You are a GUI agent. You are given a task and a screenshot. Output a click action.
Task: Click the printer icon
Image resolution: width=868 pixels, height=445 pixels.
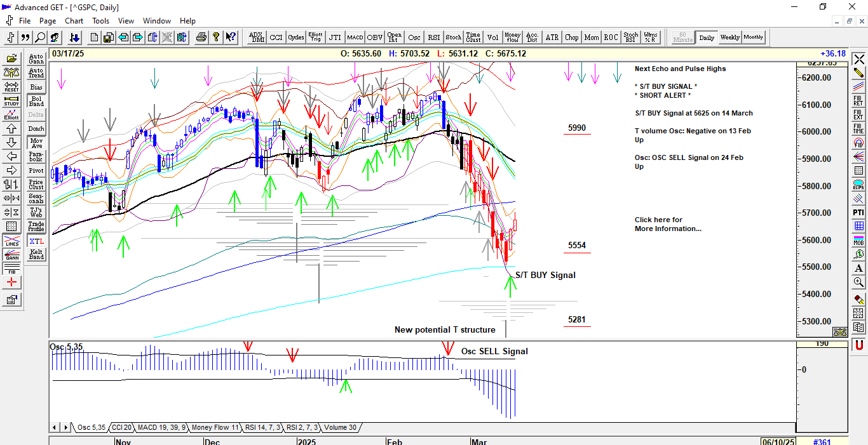point(201,37)
